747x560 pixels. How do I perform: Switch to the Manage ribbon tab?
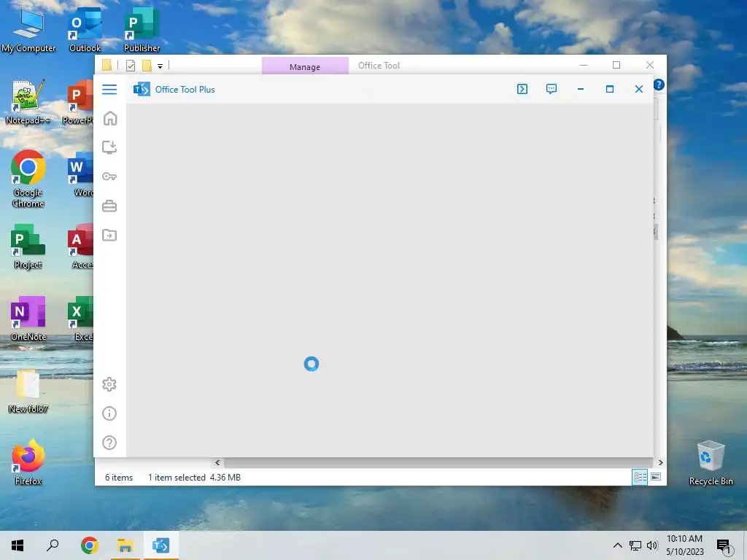click(x=305, y=66)
